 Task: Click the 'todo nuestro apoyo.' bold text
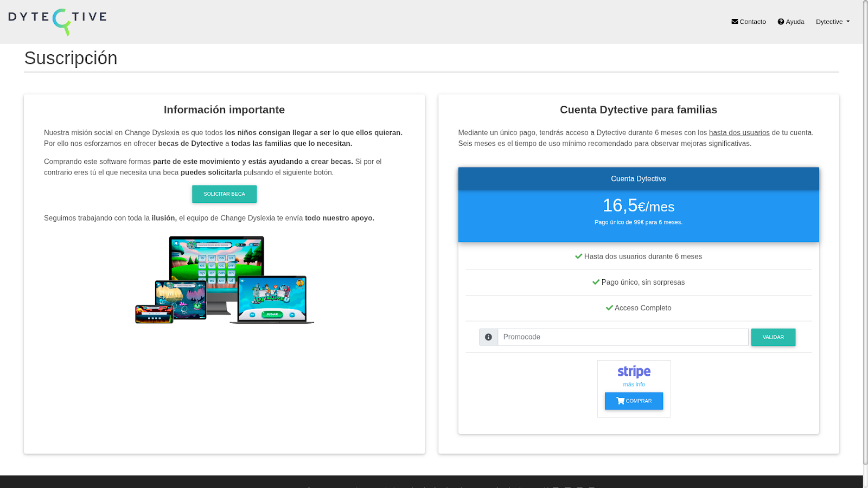(340, 218)
